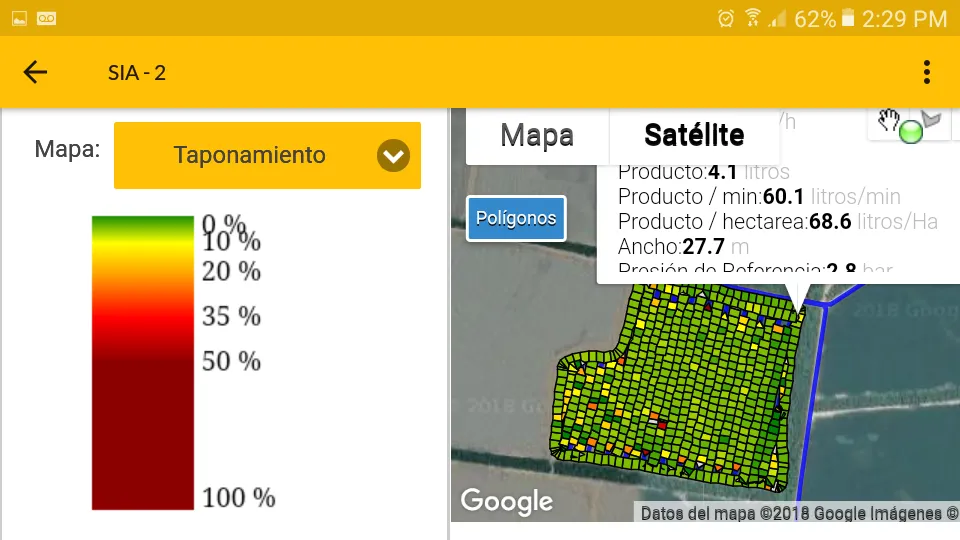The width and height of the screenshot is (960, 540).
Task: Tap the voicemail notification icon
Action: click(x=47, y=18)
